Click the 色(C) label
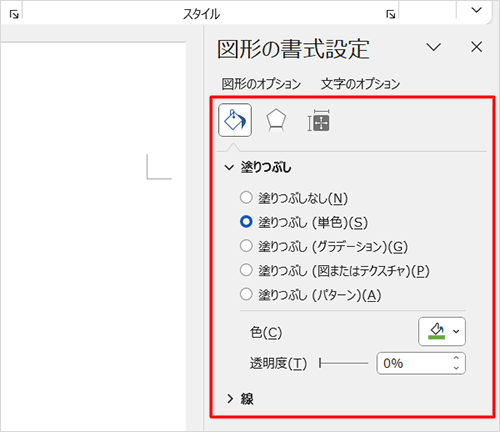 [266, 332]
